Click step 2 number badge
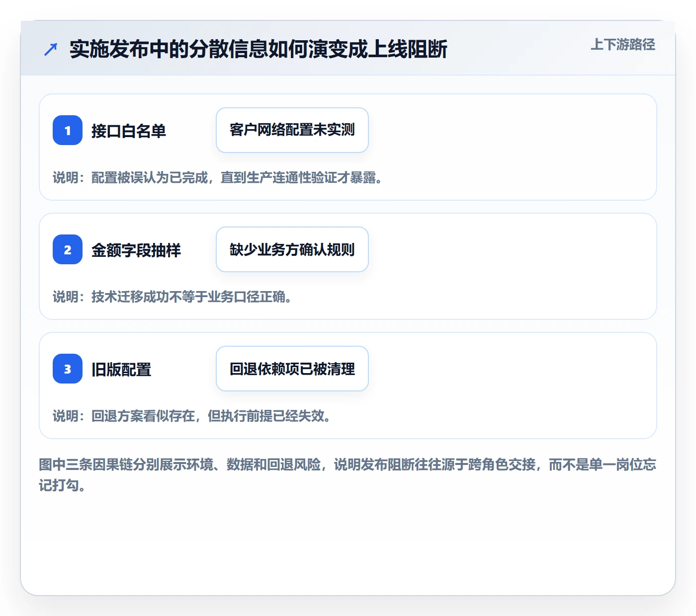Image resolution: width=696 pixels, height=616 pixels. 68,249
